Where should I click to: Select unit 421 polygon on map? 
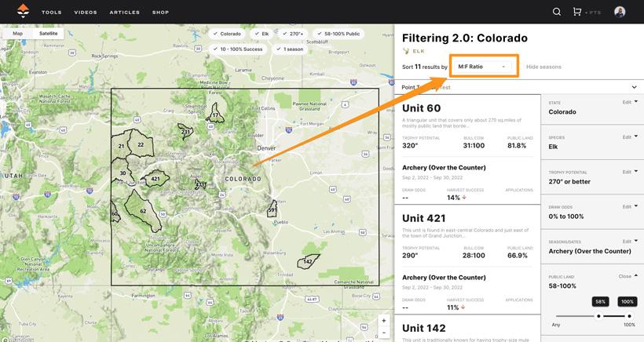156,179
